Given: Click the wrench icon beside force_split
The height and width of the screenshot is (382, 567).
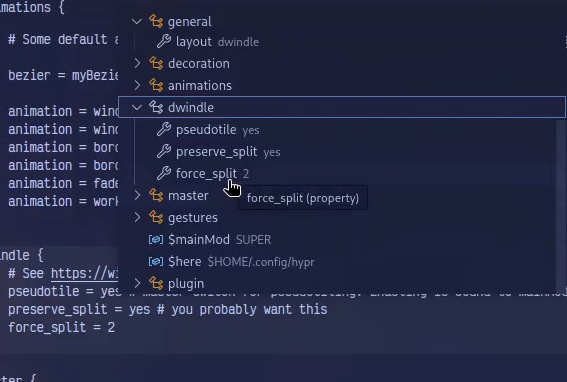Looking at the screenshot, I should coord(164,173).
